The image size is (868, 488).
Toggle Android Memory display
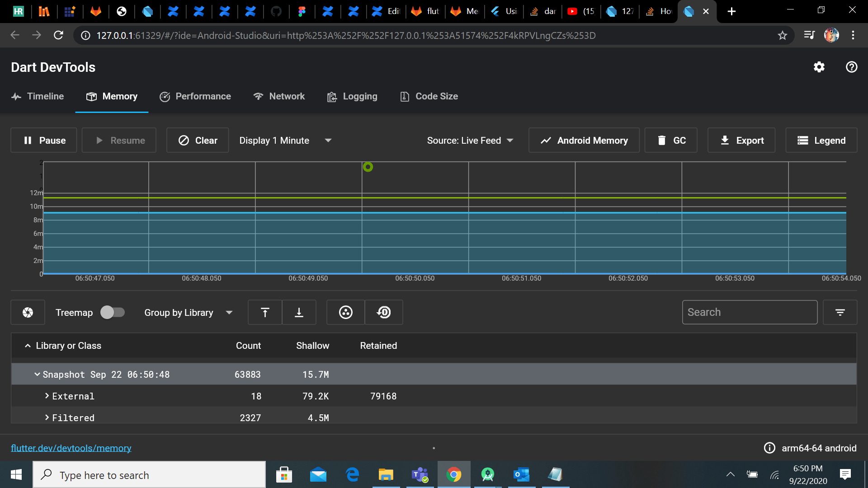tap(584, 140)
